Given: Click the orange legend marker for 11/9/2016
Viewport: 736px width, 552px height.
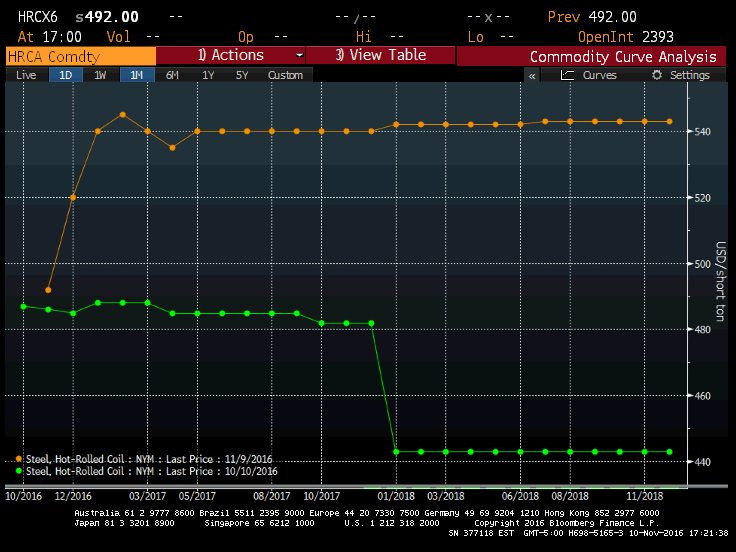Looking at the screenshot, I should coord(18,459).
